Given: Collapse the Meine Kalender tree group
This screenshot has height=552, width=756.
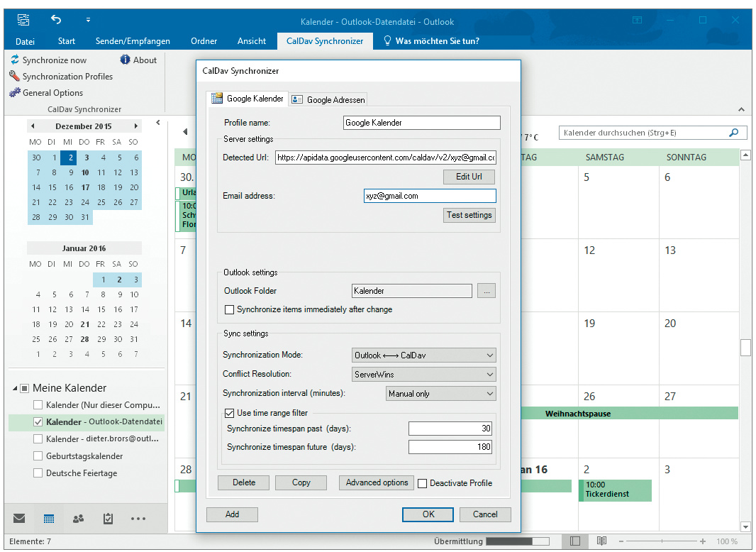Looking at the screenshot, I should (15, 388).
